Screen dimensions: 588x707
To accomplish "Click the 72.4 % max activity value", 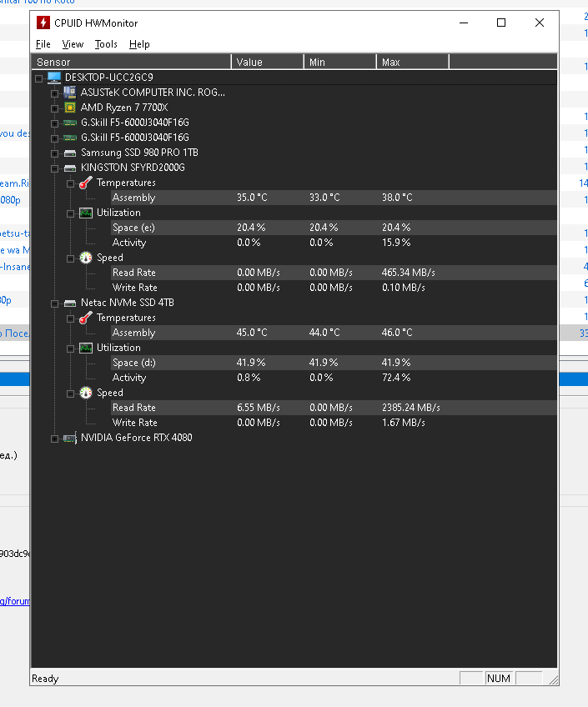I will (x=396, y=378).
